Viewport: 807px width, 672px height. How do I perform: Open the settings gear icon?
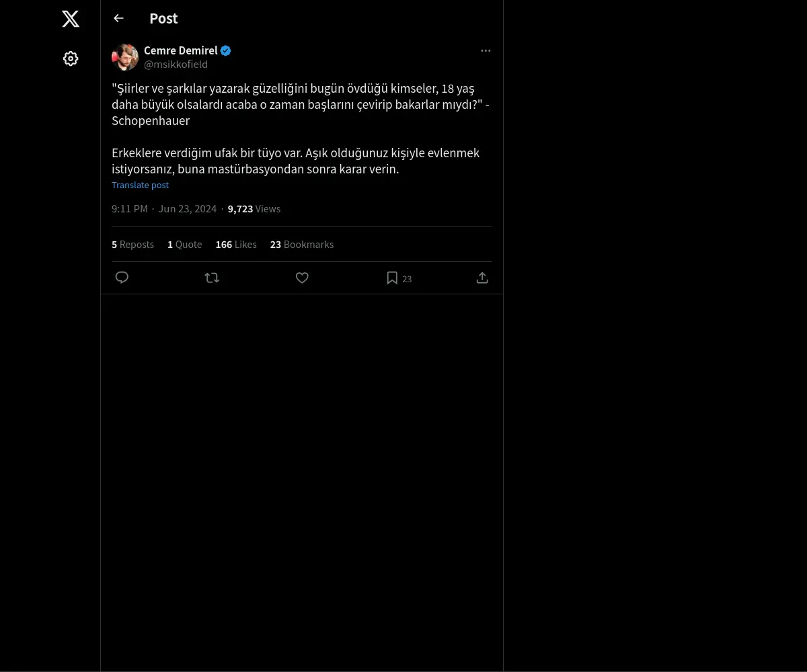71,58
